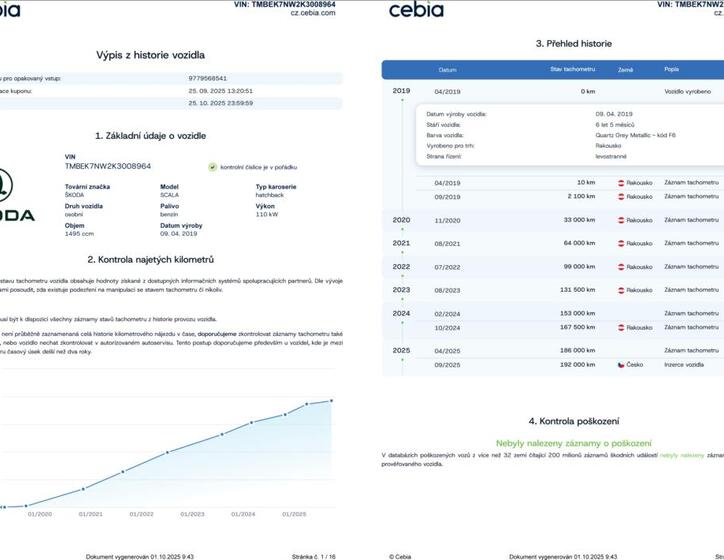Open the cz.cebia.com link in the header
This screenshot has width=724, height=560.
pyautogui.click(x=313, y=14)
